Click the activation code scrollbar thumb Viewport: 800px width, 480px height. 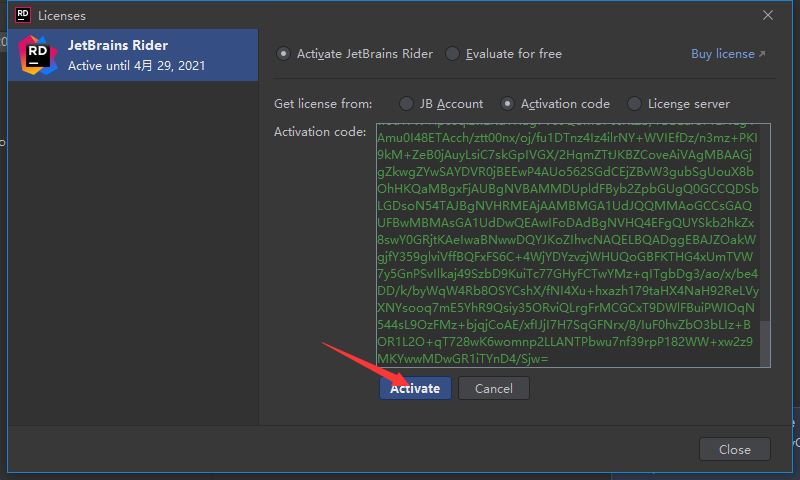765,344
